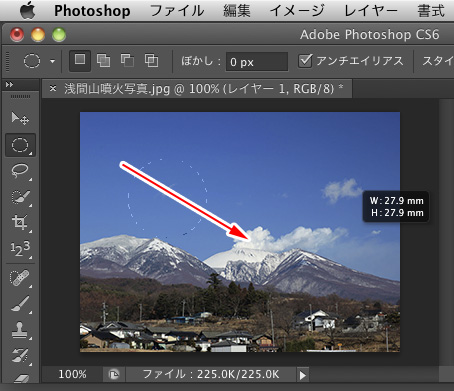Image resolution: width=454 pixels, height=391 pixels.
Task: Select the History Brush tool
Action: [20, 355]
